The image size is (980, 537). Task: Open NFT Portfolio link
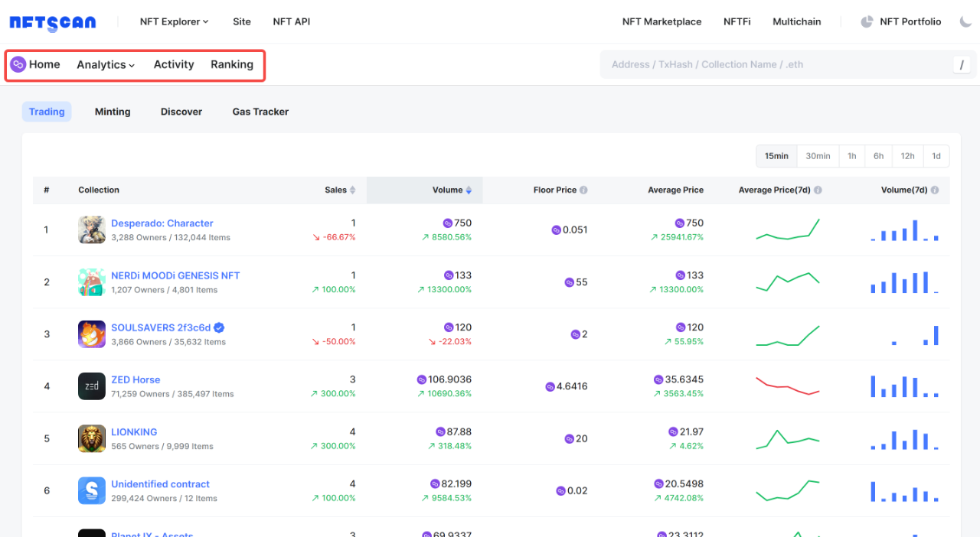[x=910, y=21]
